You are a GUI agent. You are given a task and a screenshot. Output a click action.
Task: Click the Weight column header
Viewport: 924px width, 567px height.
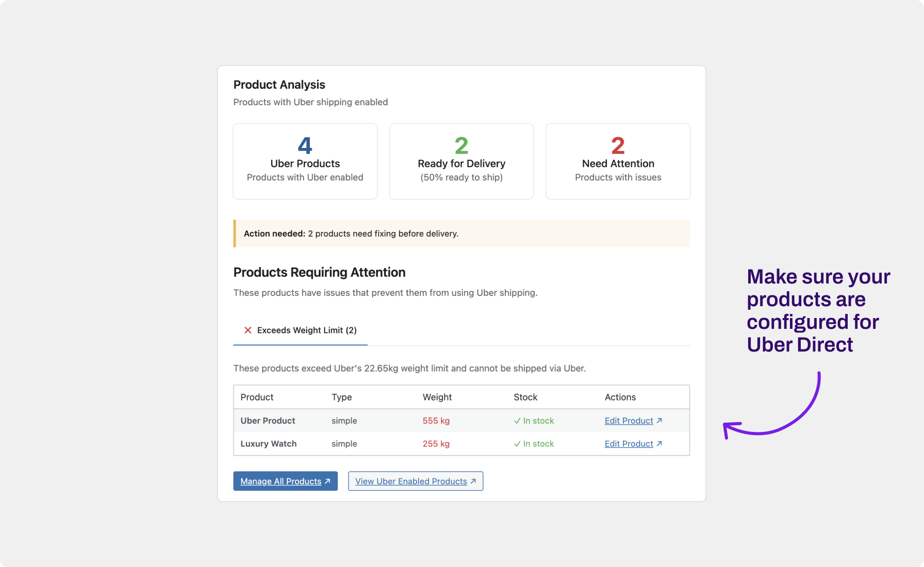pyautogui.click(x=437, y=397)
